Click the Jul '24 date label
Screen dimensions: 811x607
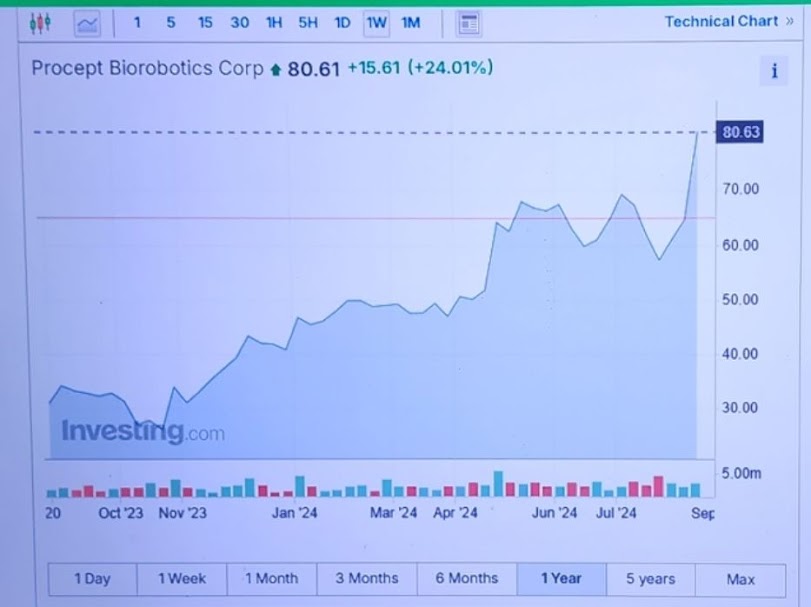click(616, 513)
